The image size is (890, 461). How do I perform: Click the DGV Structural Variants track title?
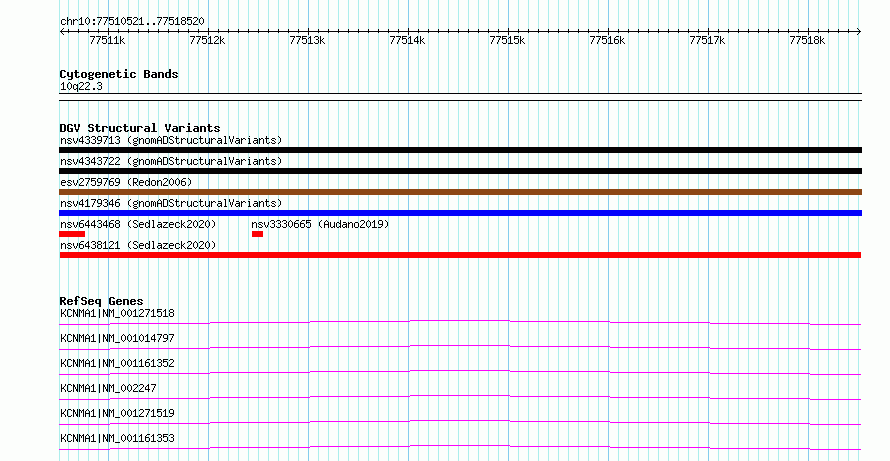[x=140, y=128]
